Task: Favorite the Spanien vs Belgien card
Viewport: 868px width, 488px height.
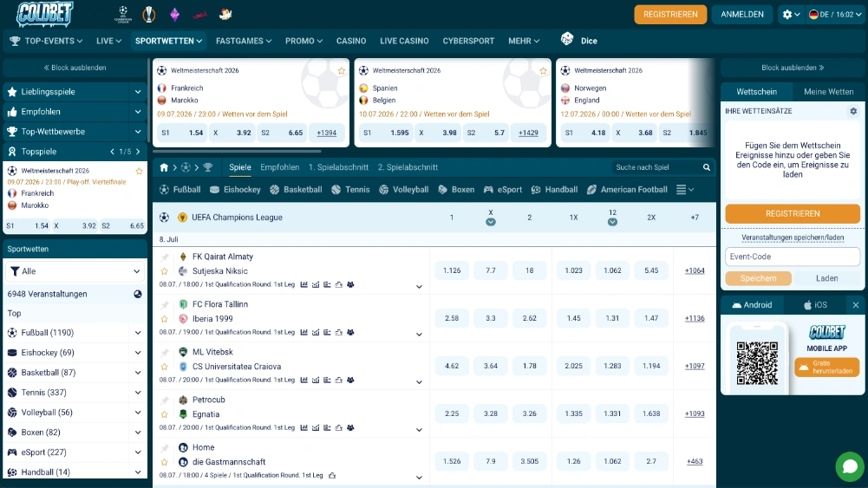Action: click(543, 71)
